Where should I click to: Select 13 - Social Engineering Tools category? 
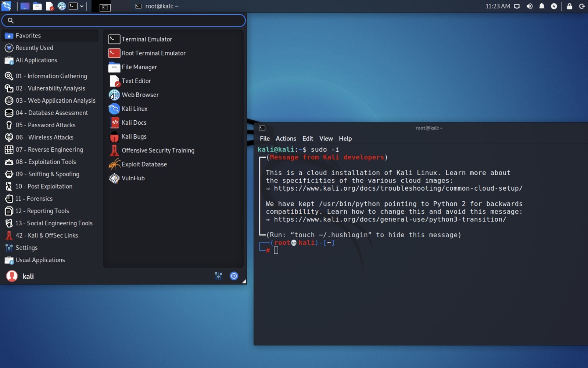pos(50,223)
